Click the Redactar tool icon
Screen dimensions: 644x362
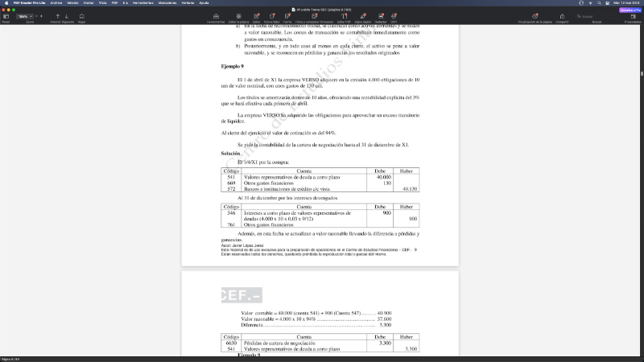[x=380, y=16]
